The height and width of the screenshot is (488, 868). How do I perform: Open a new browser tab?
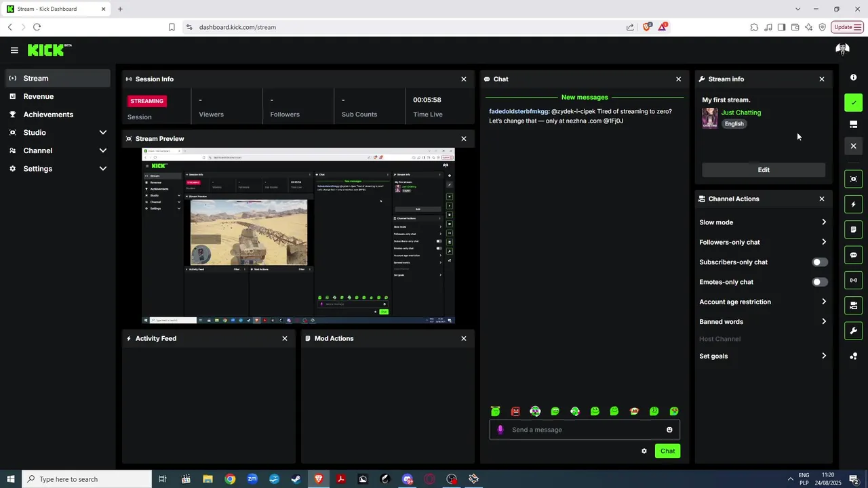coord(120,9)
